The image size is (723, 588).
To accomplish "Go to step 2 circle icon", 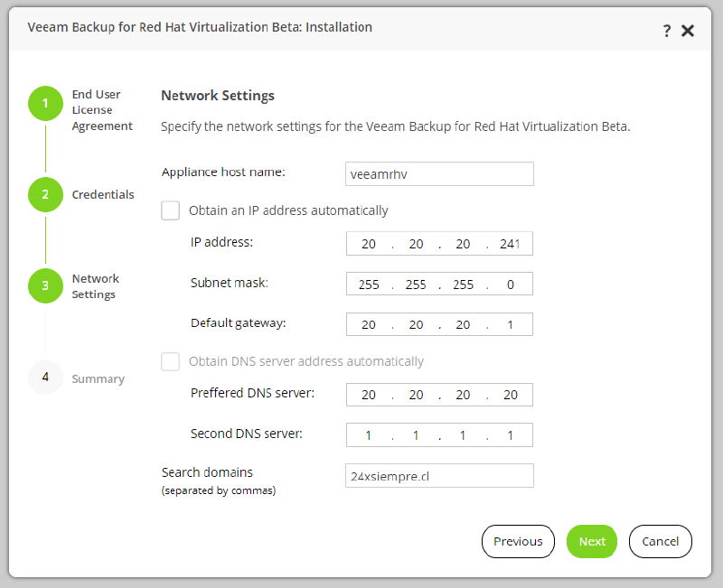I will pyautogui.click(x=45, y=194).
